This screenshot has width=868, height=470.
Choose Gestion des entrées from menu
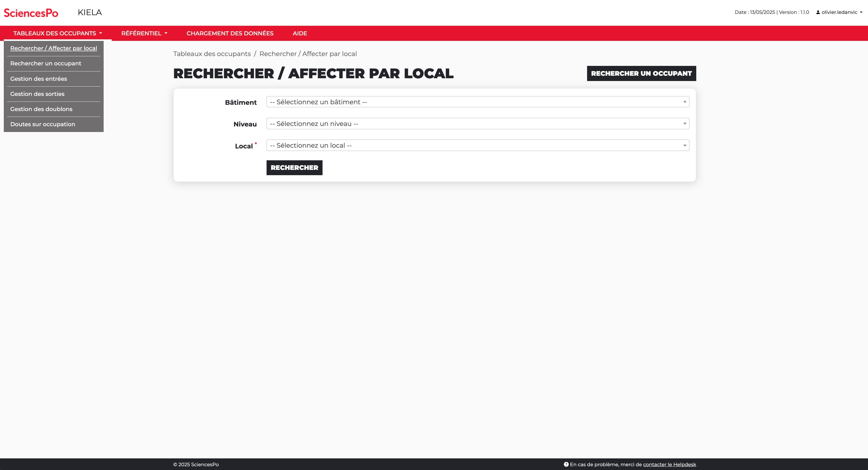coord(39,79)
